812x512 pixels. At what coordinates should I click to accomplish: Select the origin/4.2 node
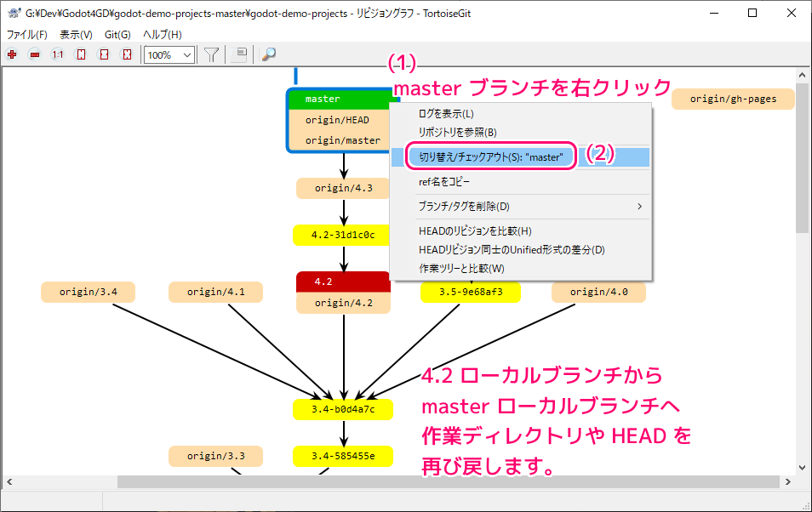pos(343,303)
